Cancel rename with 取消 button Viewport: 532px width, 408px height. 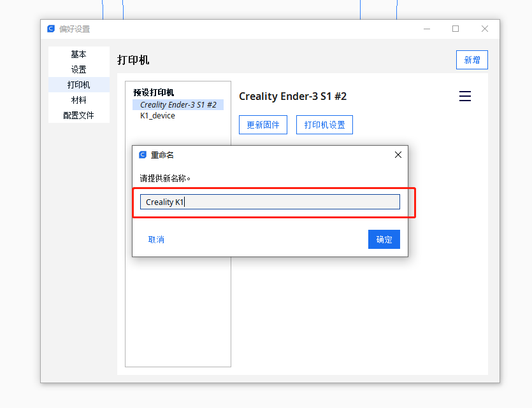click(x=156, y=239)
